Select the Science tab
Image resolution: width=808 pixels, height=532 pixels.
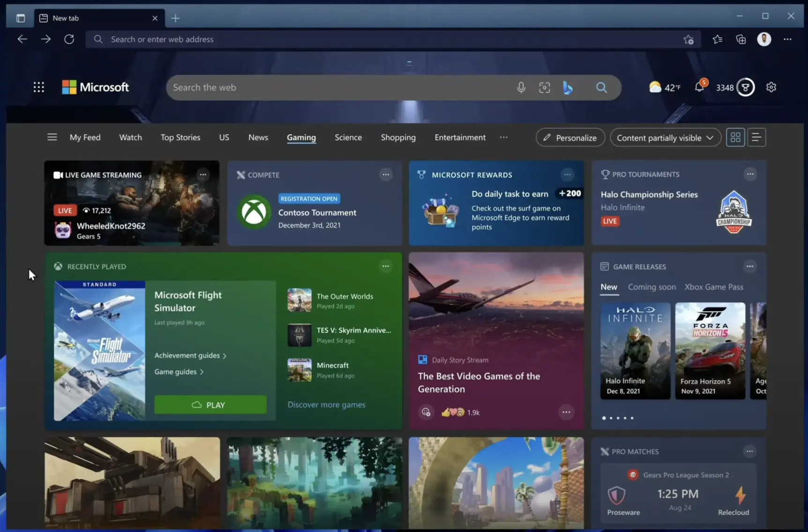click(x=348, y=137)
